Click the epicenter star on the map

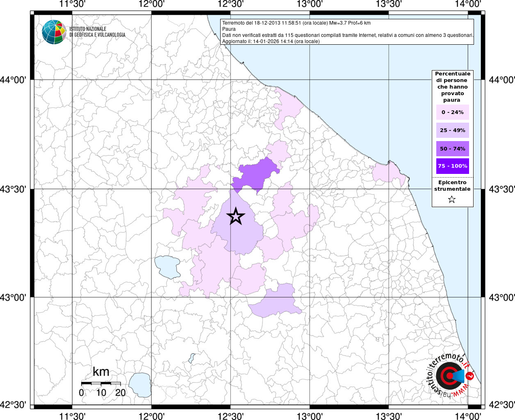click(x=235, y=216)
